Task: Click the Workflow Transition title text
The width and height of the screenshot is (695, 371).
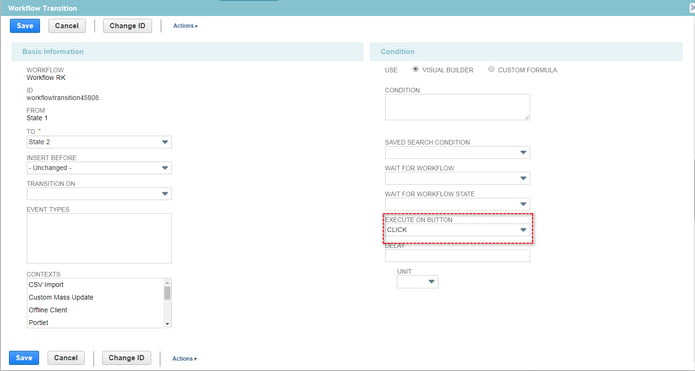Action: 43,8
